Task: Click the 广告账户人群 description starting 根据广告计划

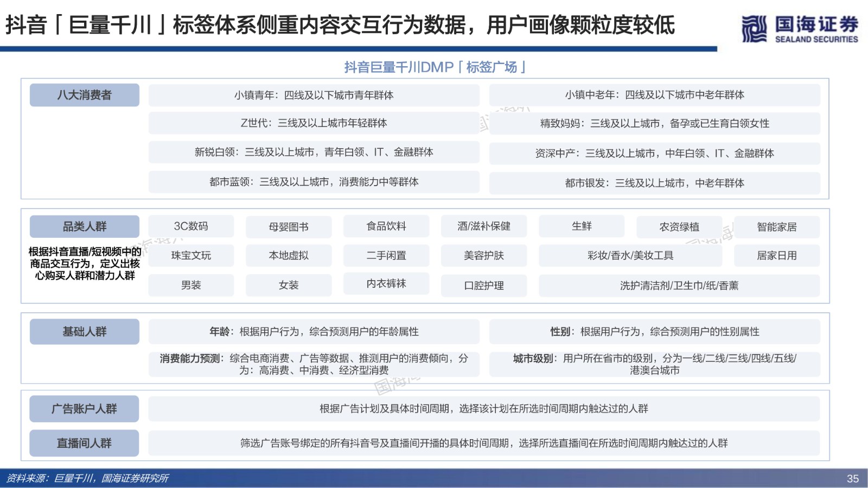Action: pyautogui.click(x=484, y=409)
